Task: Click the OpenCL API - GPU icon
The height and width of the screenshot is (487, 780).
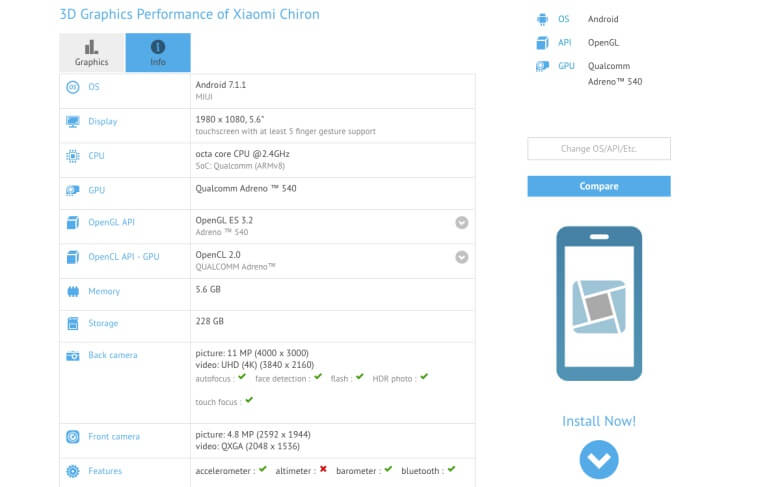Action: click(x=73, y=257)
